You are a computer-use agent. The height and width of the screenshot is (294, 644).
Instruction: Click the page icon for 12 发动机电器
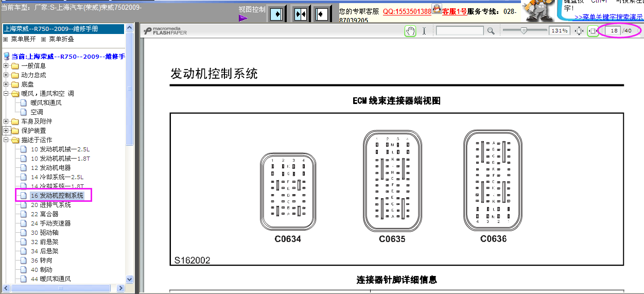pos(23,168)
